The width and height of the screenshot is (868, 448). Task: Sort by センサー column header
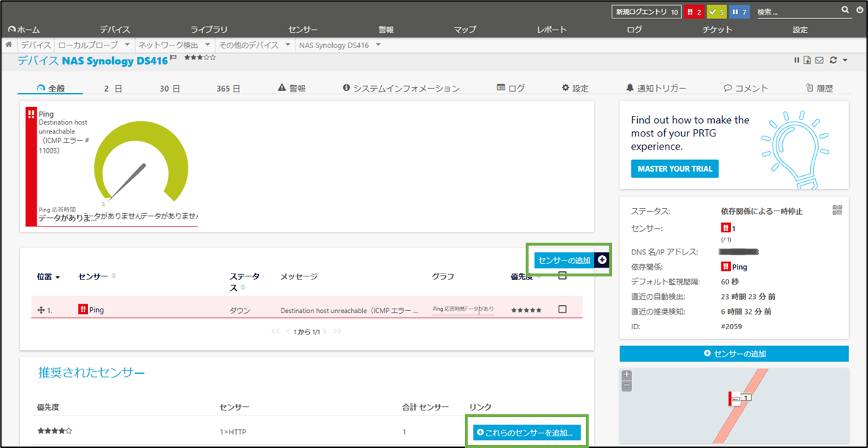(97, 276)
